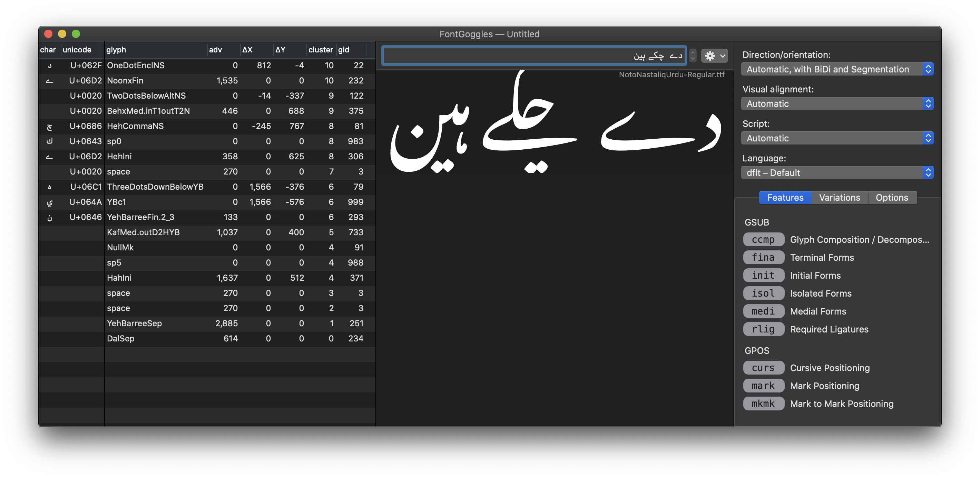
Task: Click the green zoom window button
Action: [76, 34]
